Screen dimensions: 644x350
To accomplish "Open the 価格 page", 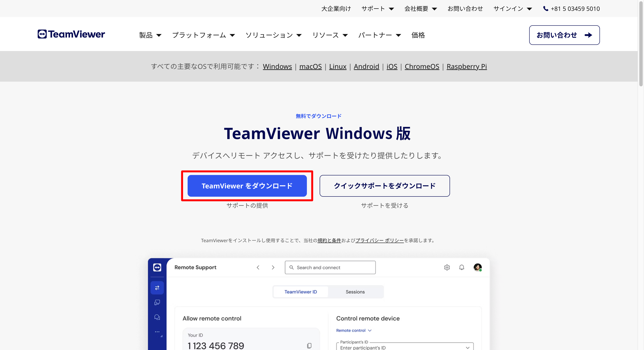I will click(x=418, y=35).
